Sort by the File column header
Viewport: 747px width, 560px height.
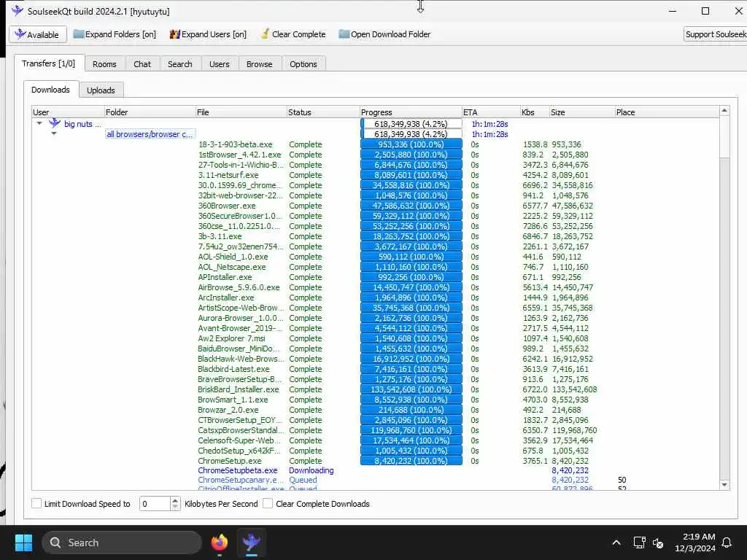tap(241, 112)
